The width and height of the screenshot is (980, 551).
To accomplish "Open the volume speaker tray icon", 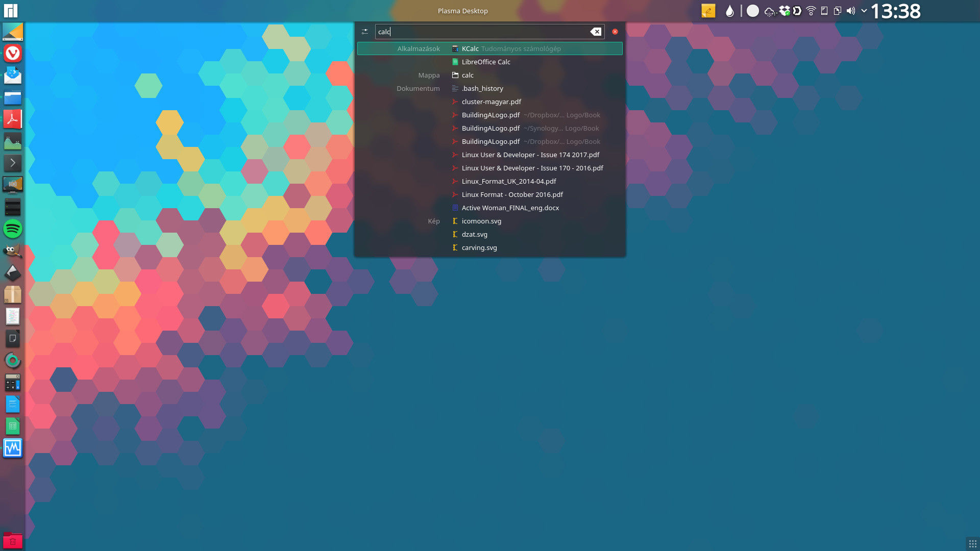I will coord(851,11).
